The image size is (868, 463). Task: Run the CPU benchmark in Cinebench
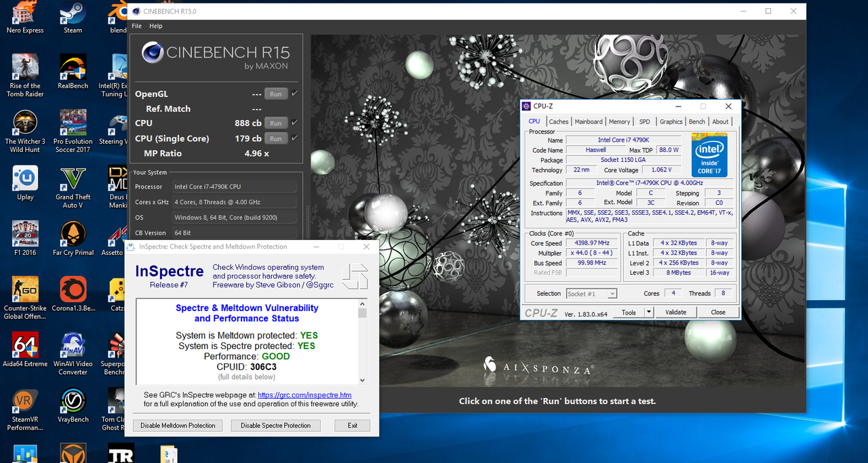tap(276, 123)
